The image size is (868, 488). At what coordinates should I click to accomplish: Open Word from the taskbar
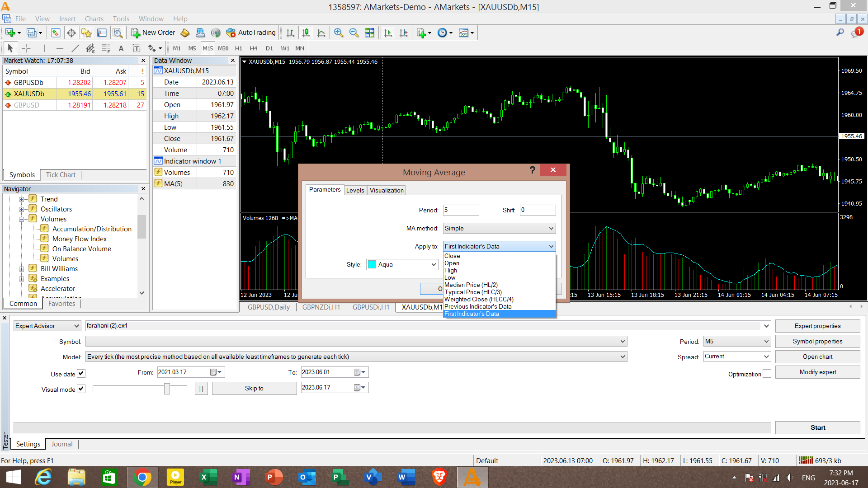(x=406, y=477)
